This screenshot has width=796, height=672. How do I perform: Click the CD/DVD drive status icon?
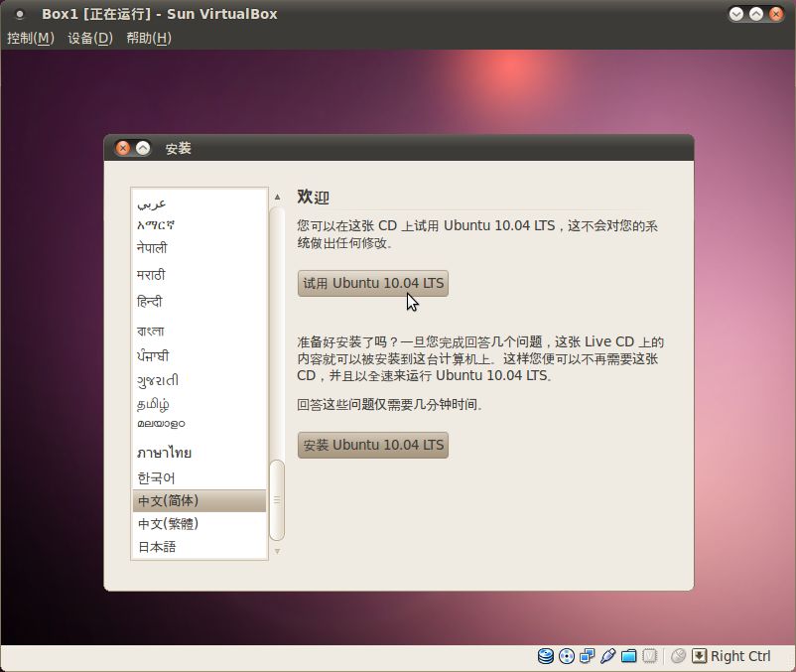(x=566, y=656)
